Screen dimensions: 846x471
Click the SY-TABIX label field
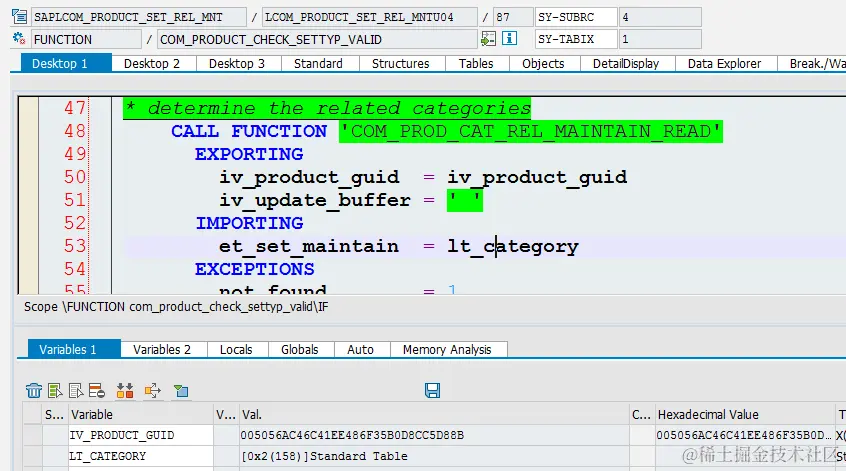tap(576, 39)
